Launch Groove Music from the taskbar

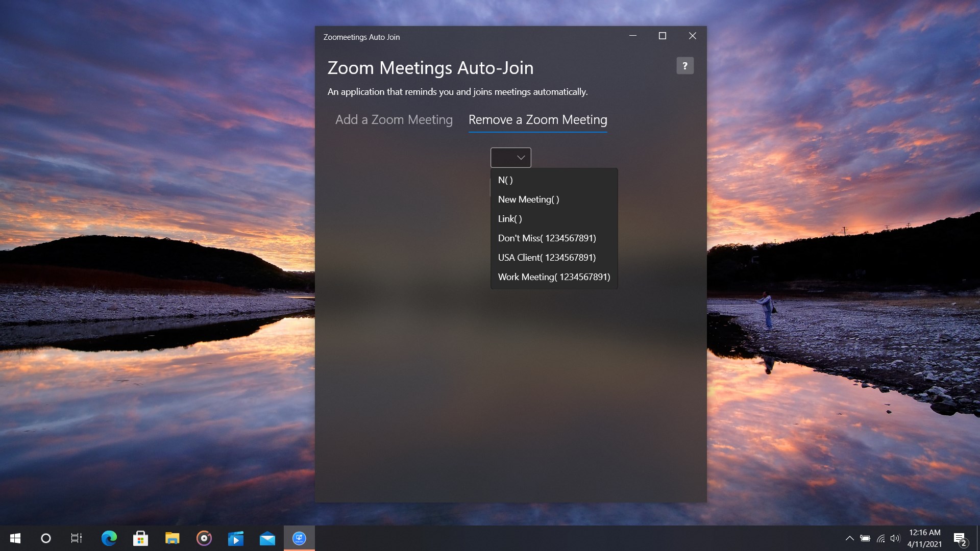pos(204,538)
